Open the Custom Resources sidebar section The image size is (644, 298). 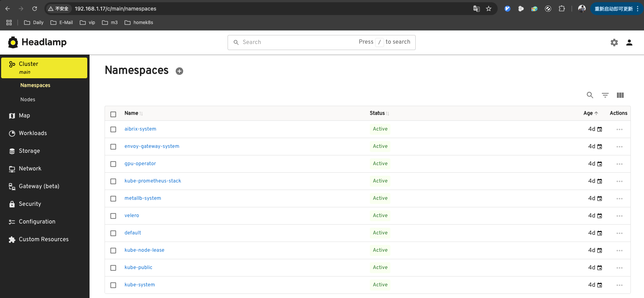44,240
